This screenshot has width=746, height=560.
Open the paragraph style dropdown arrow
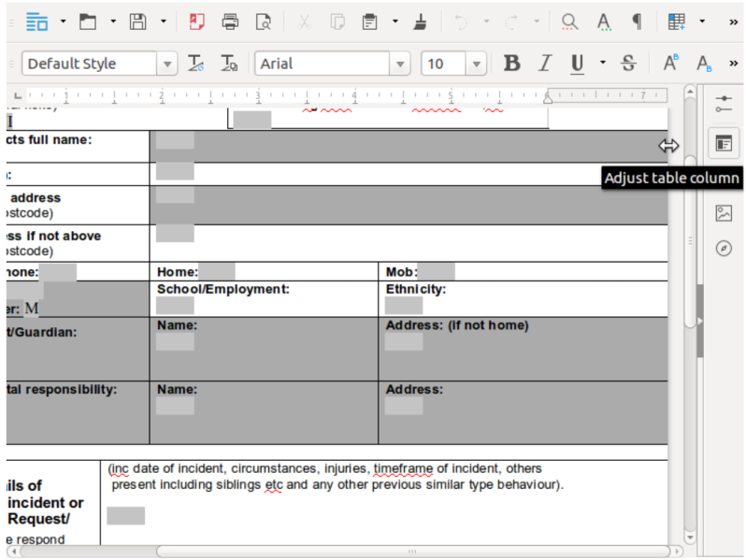click(167, 64)
